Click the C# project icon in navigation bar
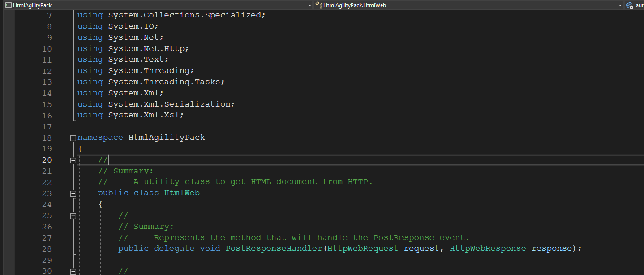Screen dimensions: 644x275 (8, 5)
